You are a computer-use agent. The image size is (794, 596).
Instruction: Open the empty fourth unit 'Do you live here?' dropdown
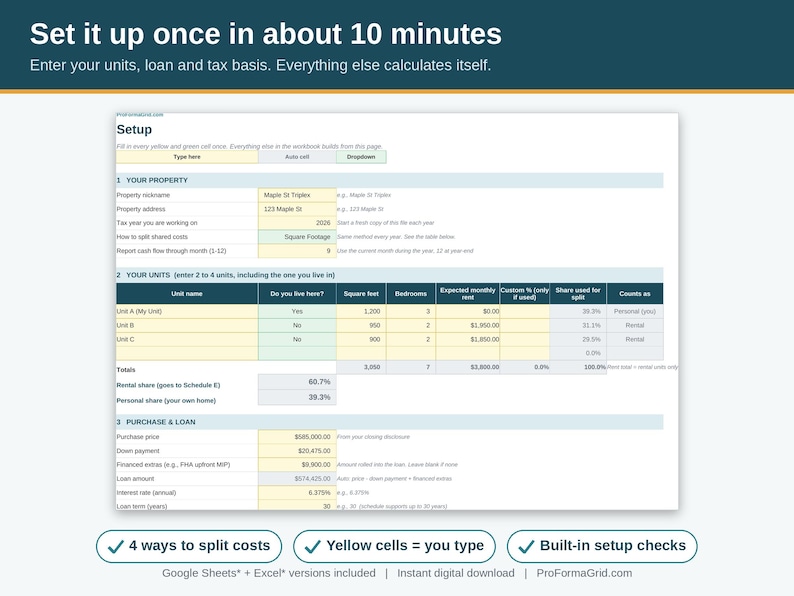click(x=297, y=353)
